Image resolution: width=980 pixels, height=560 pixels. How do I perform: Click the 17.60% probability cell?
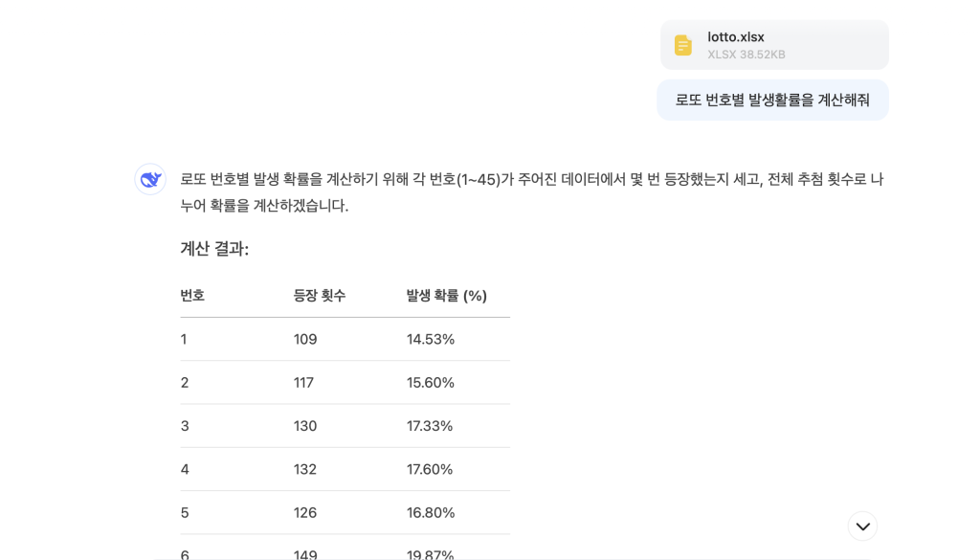[430, 469]
